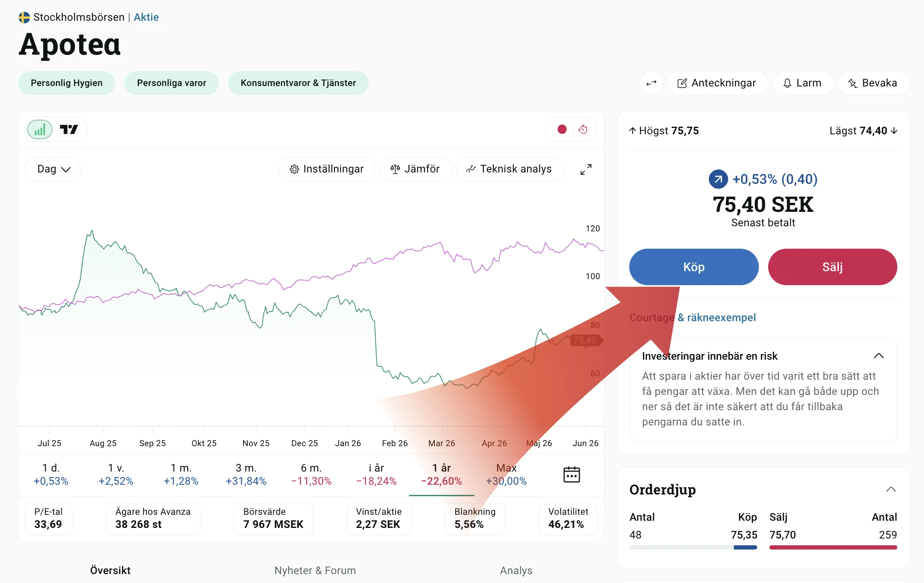Open Anteckningar notes

[717, 83]
